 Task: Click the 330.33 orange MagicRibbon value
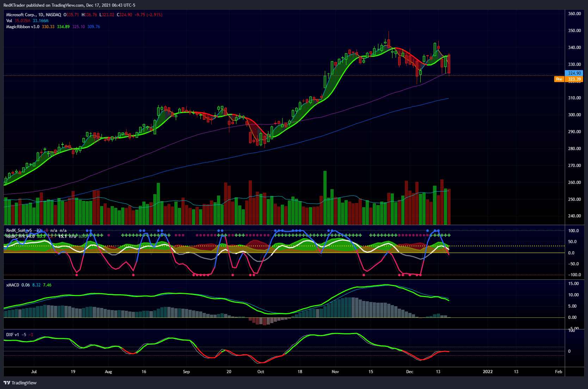click(48, 27)
